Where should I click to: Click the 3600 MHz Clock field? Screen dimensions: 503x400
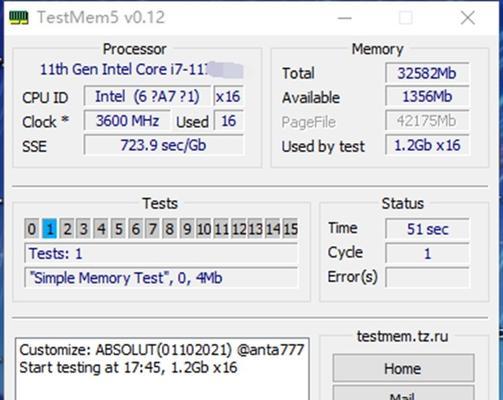pos(127,121)
